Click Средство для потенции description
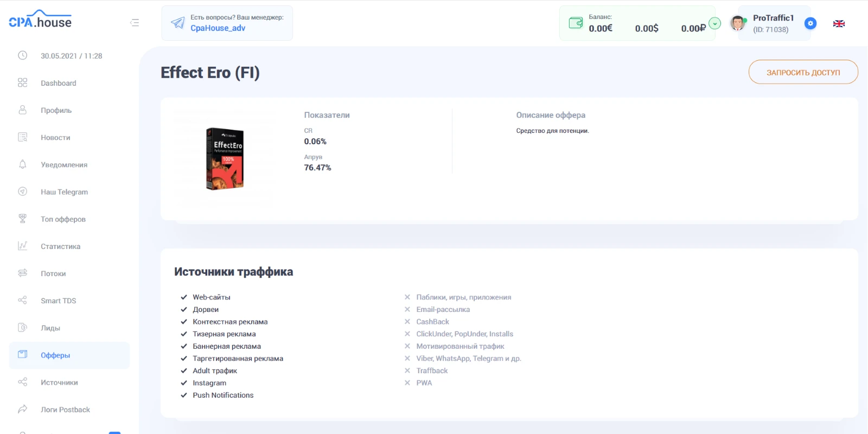Image resolution: width=868 pixels, height=434 pixels. [x=552, y=131]
